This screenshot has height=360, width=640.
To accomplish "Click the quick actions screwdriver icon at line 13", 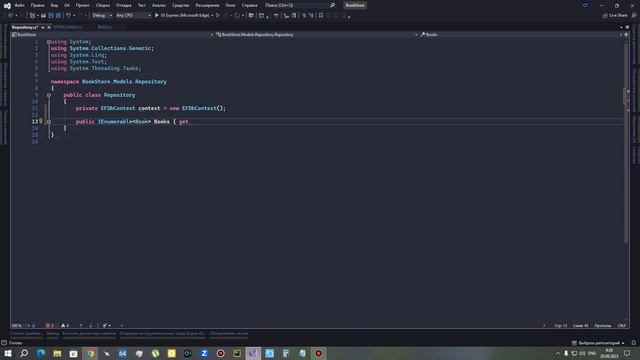I will (41, 121).
